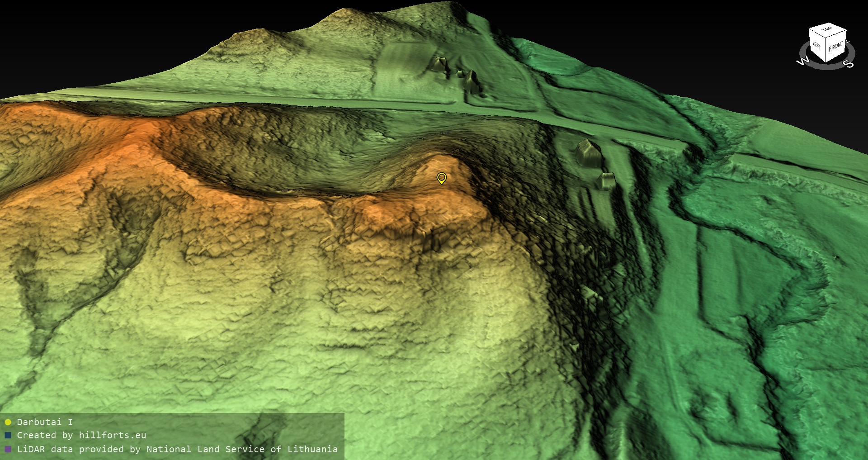Click the E letter behind the view cube
868x460 pixels.
coord(848,42)
